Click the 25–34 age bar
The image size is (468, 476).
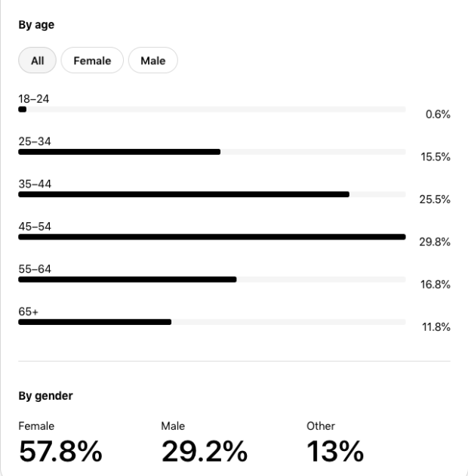(x=119, y=152)
